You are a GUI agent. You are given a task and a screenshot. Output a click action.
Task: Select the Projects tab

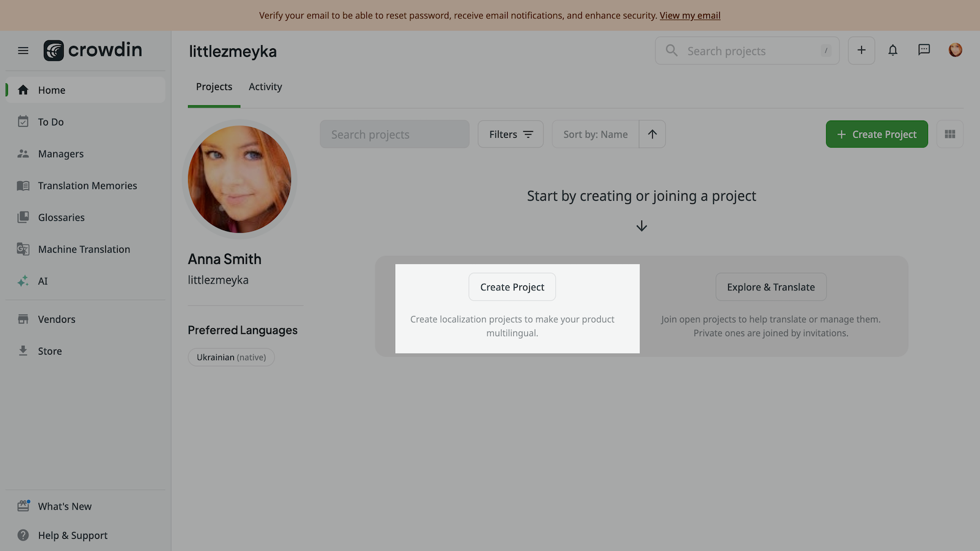[x=214, y=87]
